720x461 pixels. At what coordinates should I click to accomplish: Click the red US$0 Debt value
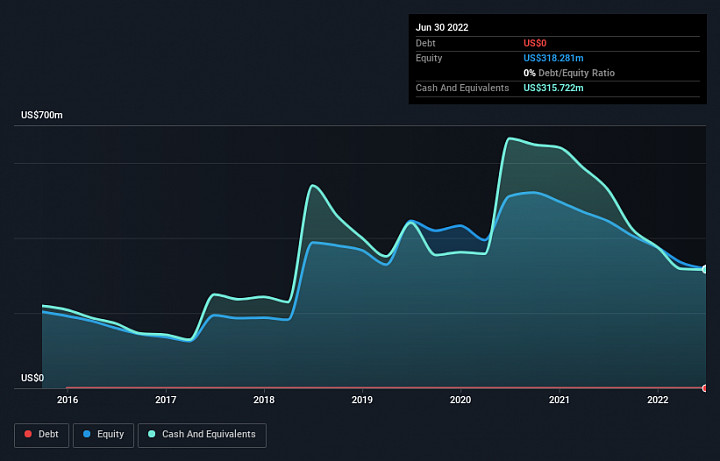(x=535, y=43)
